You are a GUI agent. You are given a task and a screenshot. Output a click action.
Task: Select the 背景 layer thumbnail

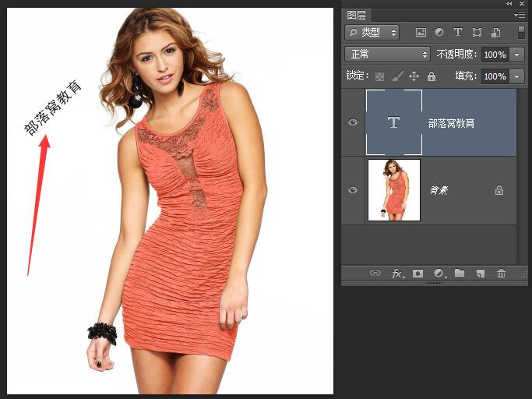pyautogui.click(x=394, y=190)
